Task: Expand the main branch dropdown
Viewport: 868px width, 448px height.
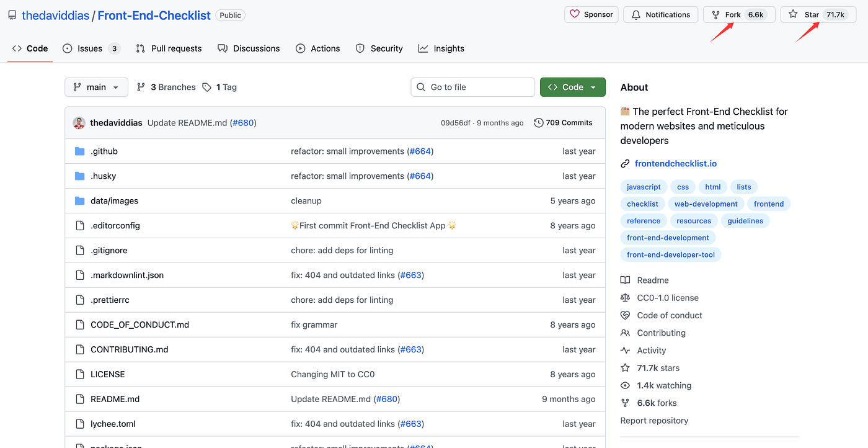Action: click(x=96, y=87)
